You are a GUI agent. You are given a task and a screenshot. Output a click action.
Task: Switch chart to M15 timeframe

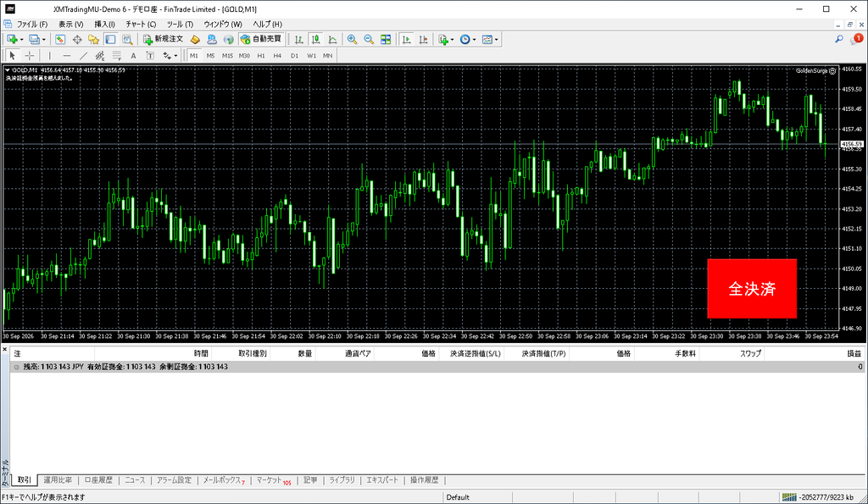pyautogui.click(x=227, y=55)
